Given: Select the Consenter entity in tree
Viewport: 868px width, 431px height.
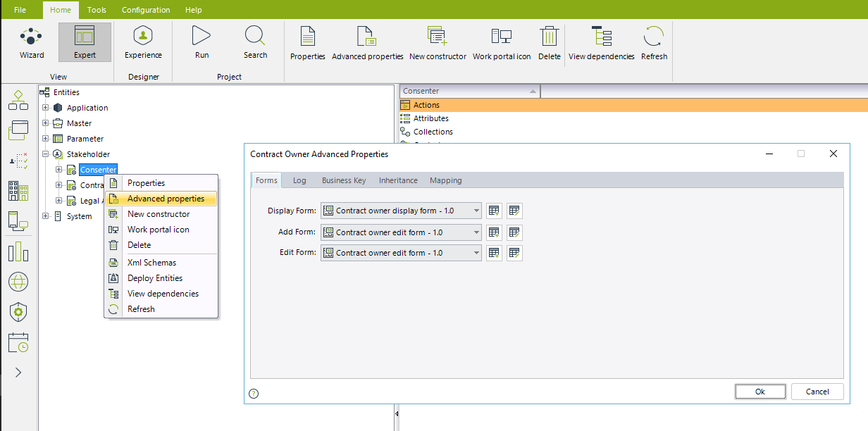Looking at the screenshot, I should 98,170.
